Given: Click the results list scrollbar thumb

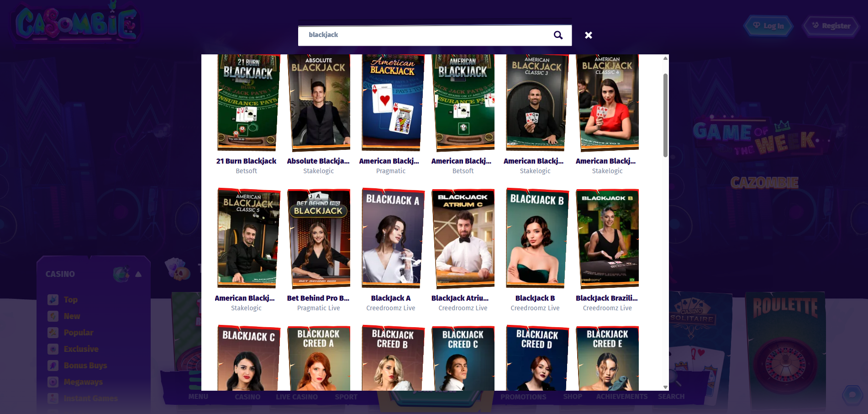Looking at the screenshot, I should tap(665, 115).
